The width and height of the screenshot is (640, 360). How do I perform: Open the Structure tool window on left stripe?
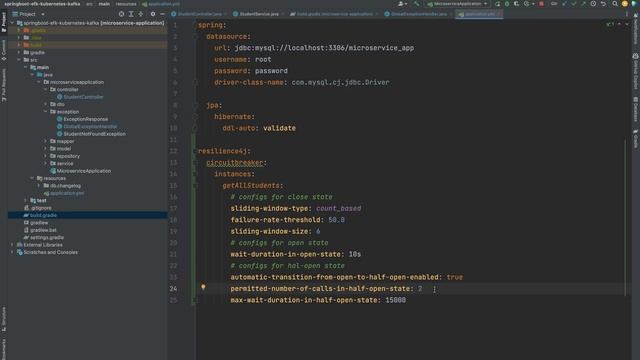coord(4,318)
